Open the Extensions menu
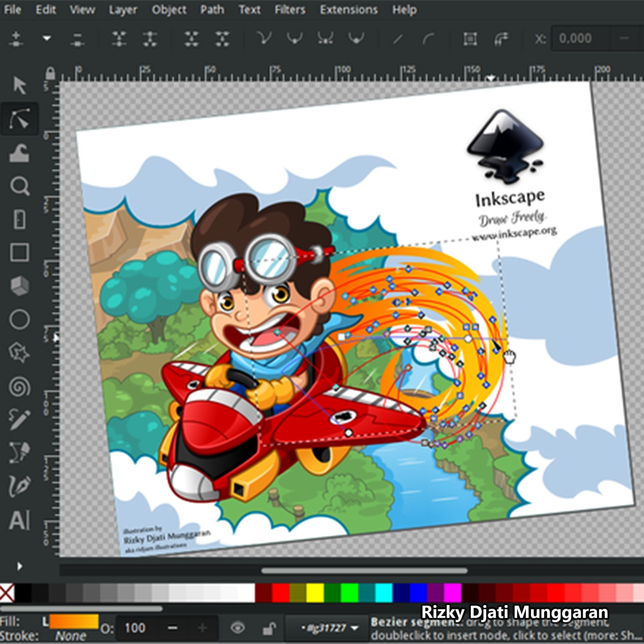This screenshot has width=644, height=644. pos(349,9)
